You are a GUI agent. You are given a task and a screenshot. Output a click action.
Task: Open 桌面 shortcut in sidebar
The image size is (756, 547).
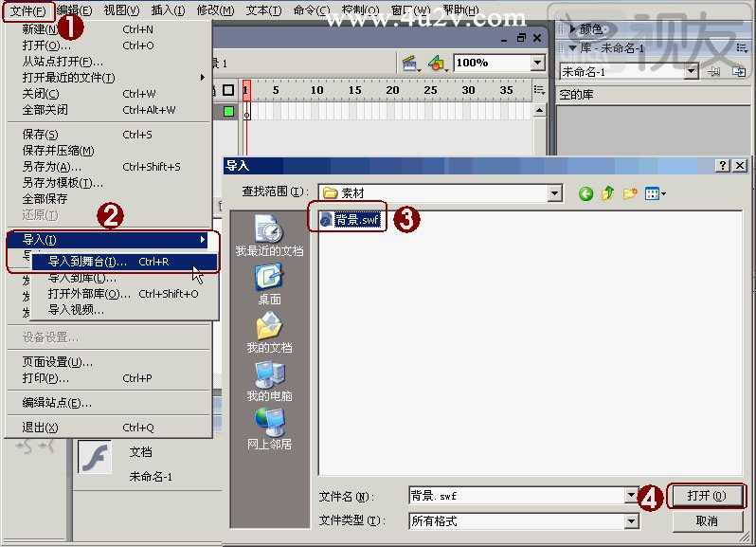(x=269, y=284)
